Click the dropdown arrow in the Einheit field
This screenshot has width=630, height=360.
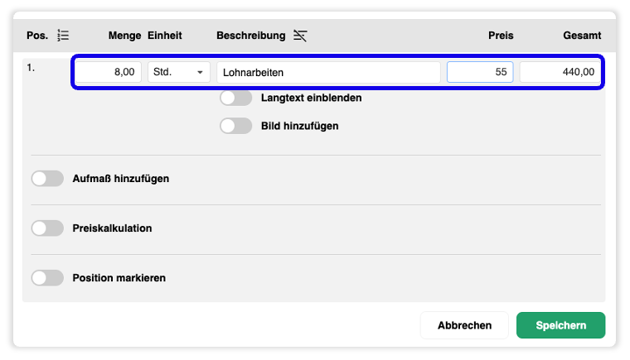point(200,72)
